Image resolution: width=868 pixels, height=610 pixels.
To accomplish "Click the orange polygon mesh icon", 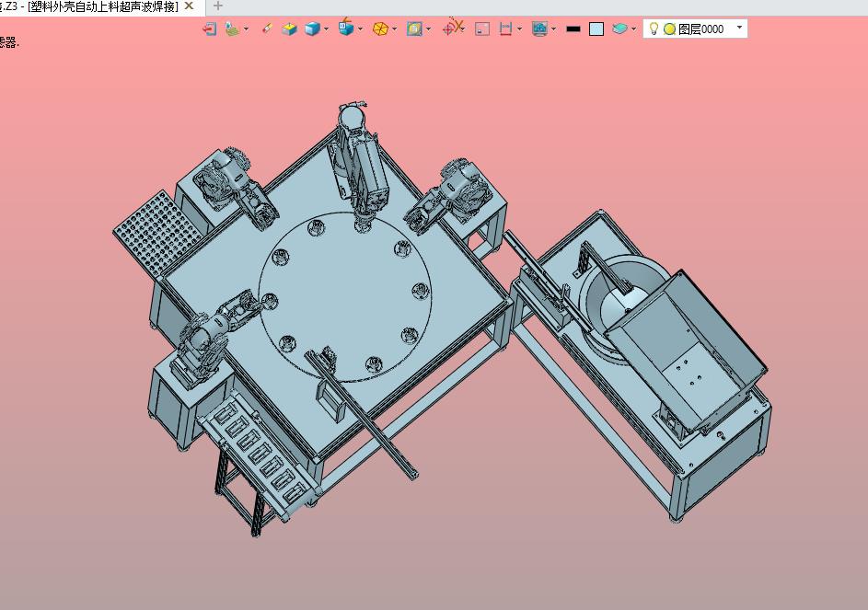I will (380, 29).
